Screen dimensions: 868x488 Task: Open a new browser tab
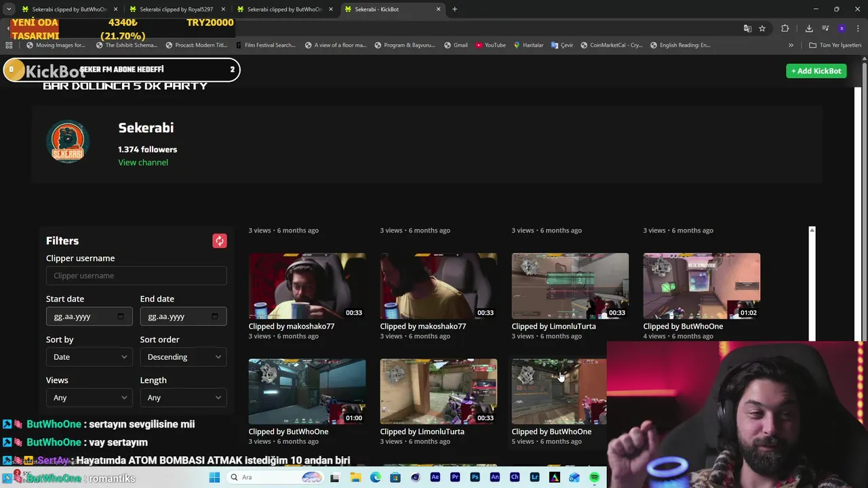pos(455,9)
